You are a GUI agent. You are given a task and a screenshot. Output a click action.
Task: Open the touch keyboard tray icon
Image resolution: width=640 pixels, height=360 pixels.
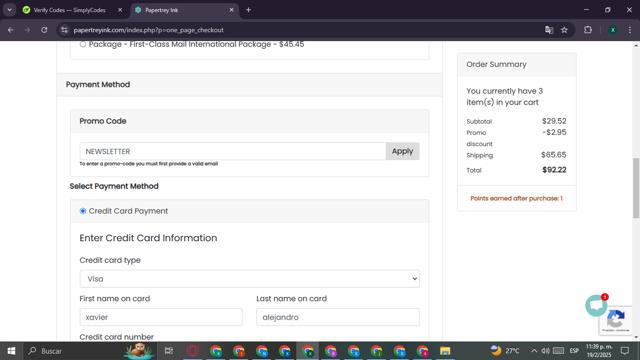click(x=558, y=351)
